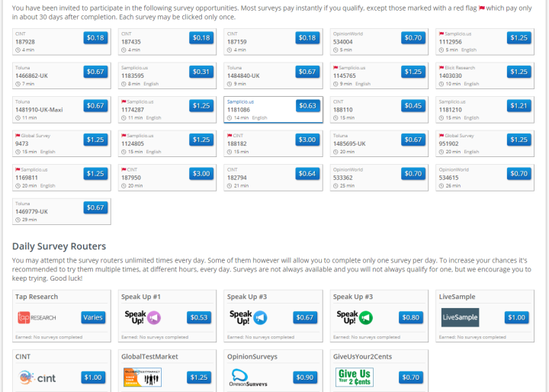Click survey ID 187159 text
This screenshot has width=549, height=392.
pyautogui.click(x=237, y=42)
